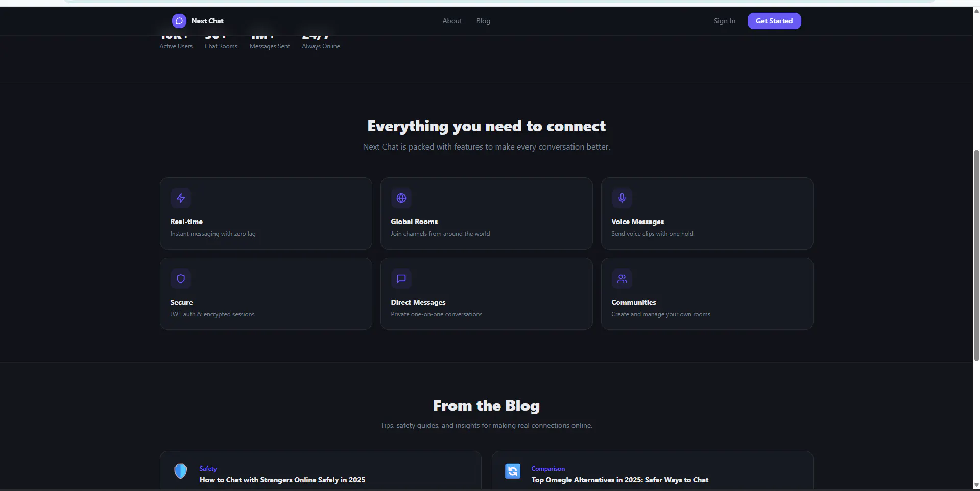The width and height of the screenshot is (980, 491).
Task: Click the Communities people icon
Action: (622, 279)
